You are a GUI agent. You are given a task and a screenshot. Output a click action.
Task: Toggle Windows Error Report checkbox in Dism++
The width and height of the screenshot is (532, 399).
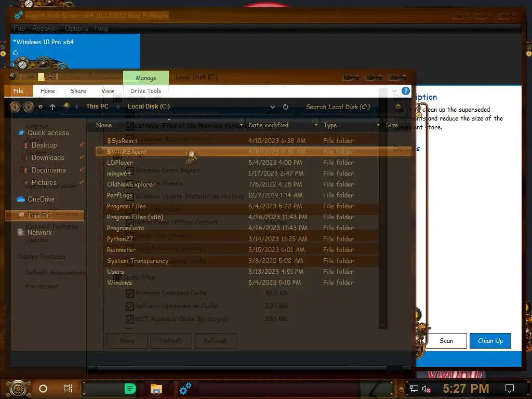129,170
